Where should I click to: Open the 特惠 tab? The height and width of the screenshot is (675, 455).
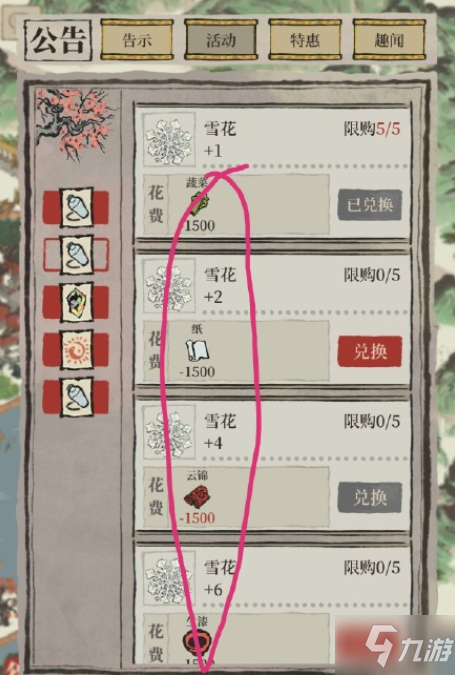(305, 40)
